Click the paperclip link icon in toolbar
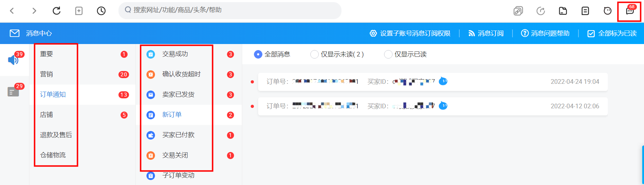The width and height of the screenshot is (644, 185). click(x=518, y=11)
